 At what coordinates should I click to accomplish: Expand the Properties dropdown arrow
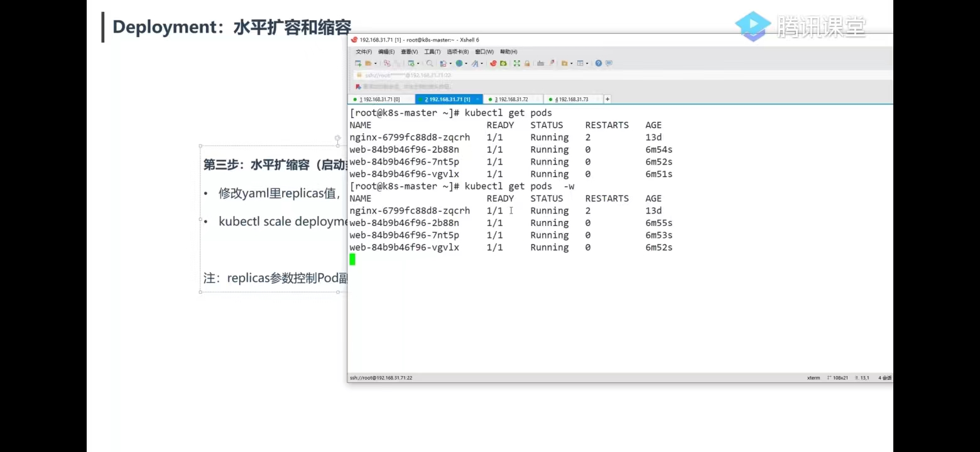pyautogui.click(x=418, y=63)
